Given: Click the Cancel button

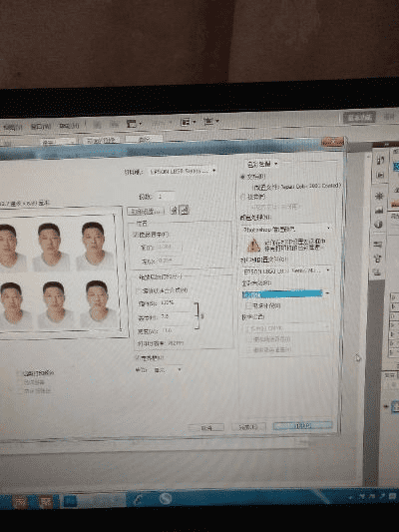Looking at the screenshot, I should pyautogui.click(x=206, y=428).
